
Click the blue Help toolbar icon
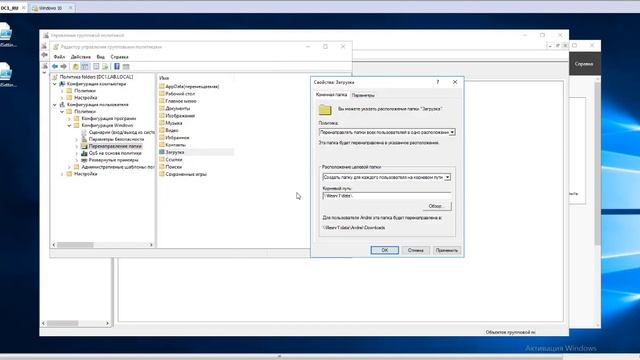click(x=117, y=67)
